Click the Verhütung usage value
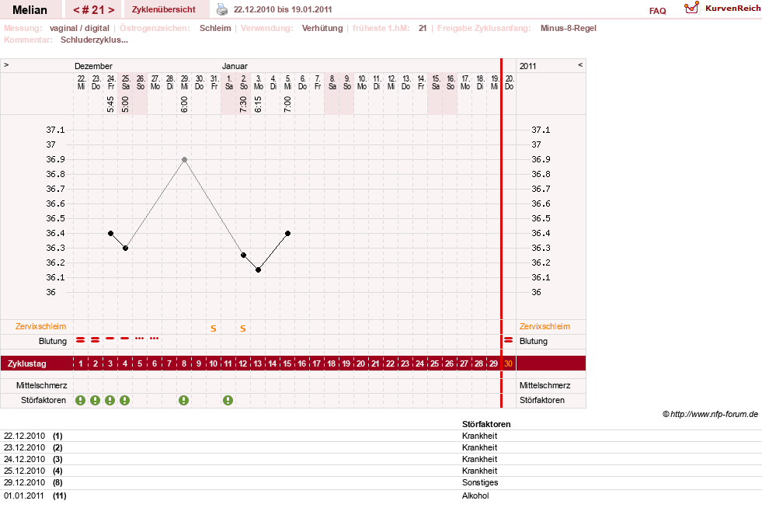This screenshot has width=762, height=532. [322, 28]
